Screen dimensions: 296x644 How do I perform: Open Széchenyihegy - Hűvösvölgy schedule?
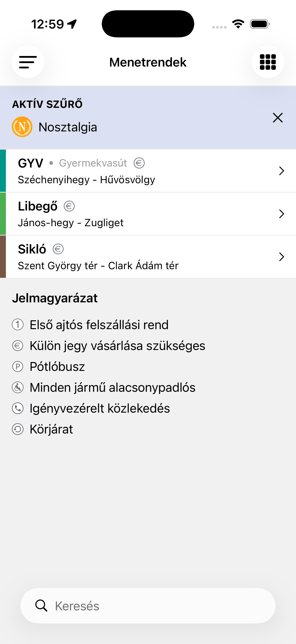[x=86, y=180]
